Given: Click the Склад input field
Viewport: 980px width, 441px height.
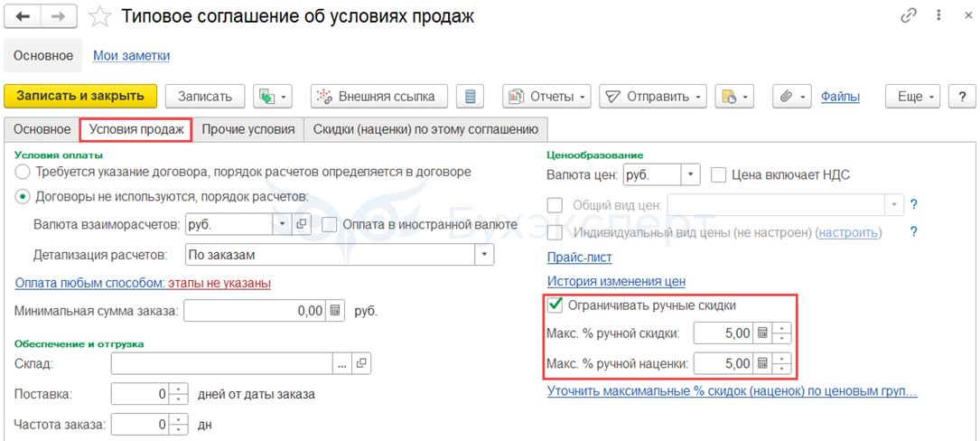Looking at the screenshot, I should click(x=221, y=363).
